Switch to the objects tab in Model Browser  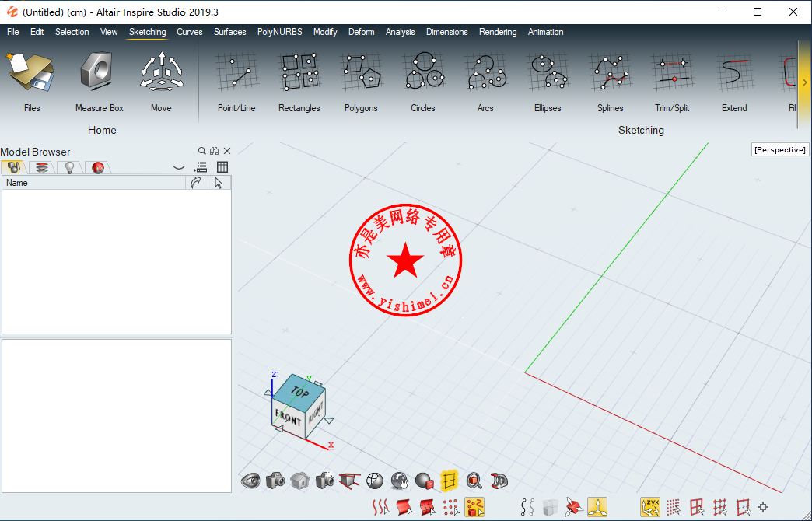(13, 167)
